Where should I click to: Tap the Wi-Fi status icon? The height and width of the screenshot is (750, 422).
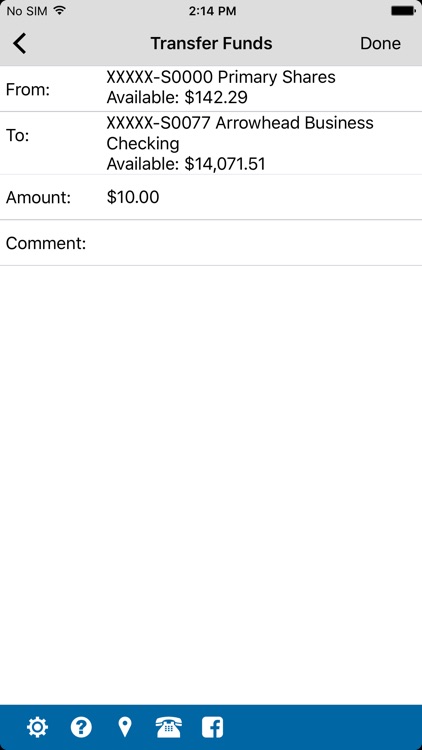[59, 11]
